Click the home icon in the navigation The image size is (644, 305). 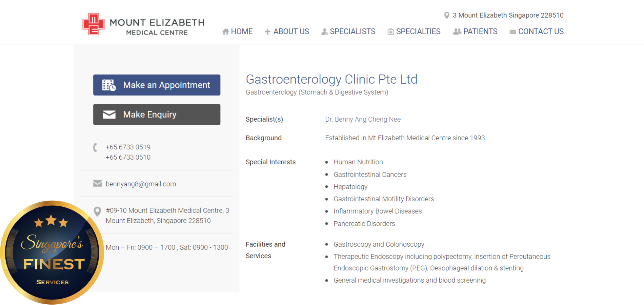click(225, 32)
